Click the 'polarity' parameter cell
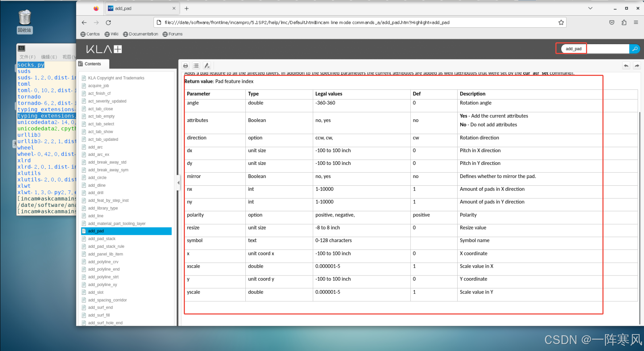The image size is (644, 351). [215, 217]
